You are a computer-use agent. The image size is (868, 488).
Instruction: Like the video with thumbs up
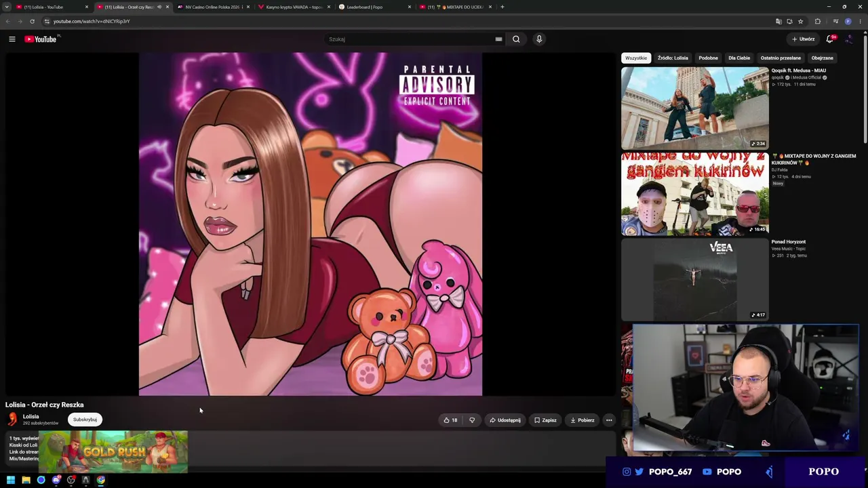[450, 420]
